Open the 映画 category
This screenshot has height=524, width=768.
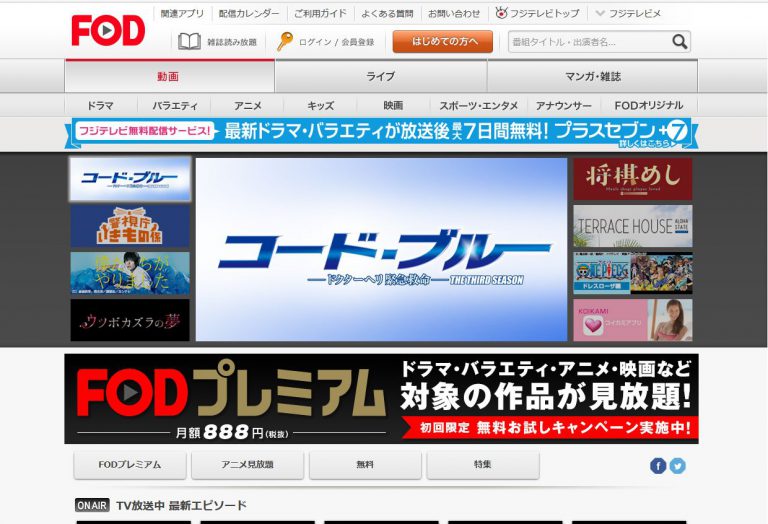tap(393, 105)
